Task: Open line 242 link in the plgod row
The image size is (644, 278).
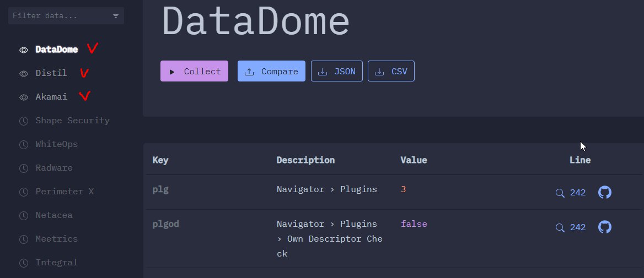Action: click(x=577, y=227)
